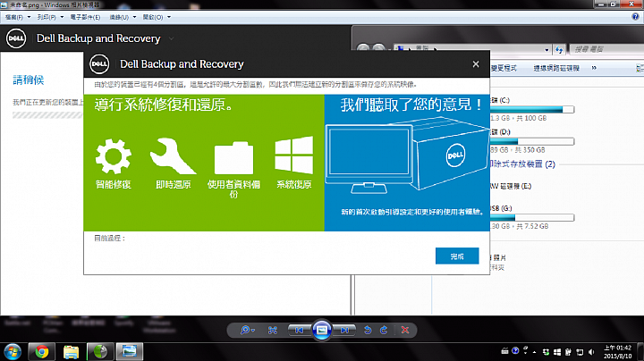Click the Explorer 搜尋 search field
Image resolution: width=644 pixels, height=361 pixels.
(606, 50)
